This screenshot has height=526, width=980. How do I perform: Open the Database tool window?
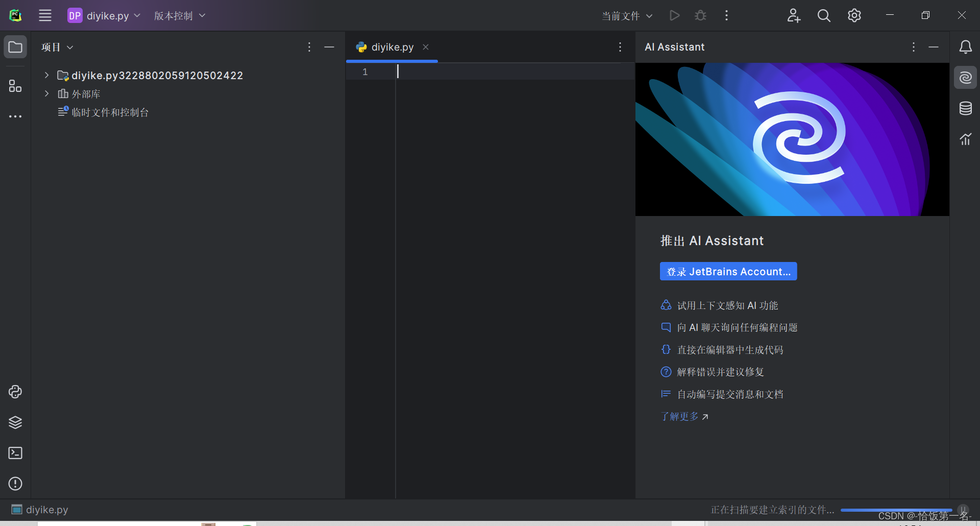click(x=965, y=108)
